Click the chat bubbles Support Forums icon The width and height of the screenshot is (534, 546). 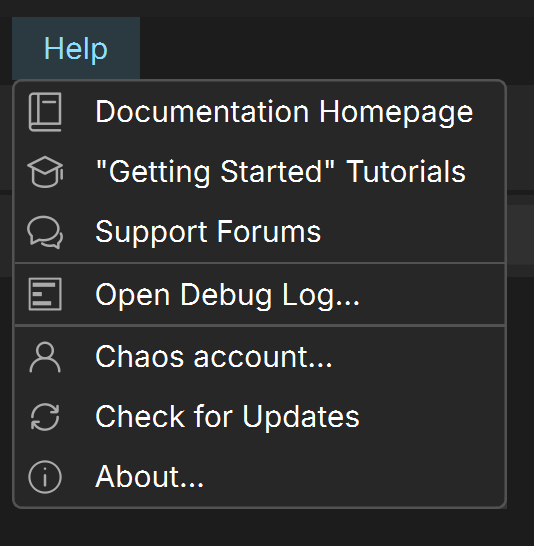[x=45, y=232]
